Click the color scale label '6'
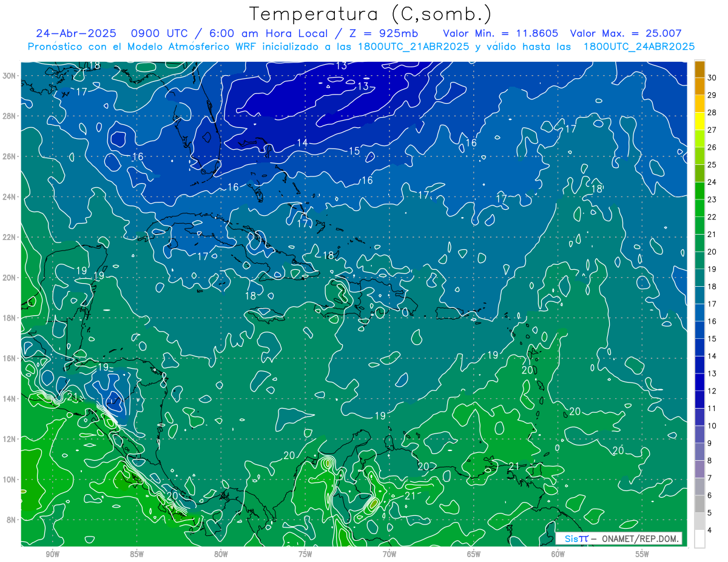 710,495
